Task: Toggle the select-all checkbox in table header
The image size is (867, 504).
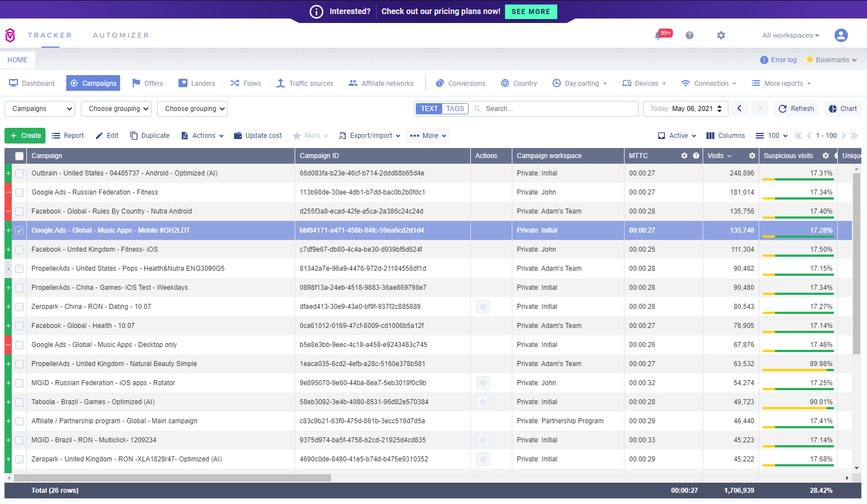Action: point(20,156)
